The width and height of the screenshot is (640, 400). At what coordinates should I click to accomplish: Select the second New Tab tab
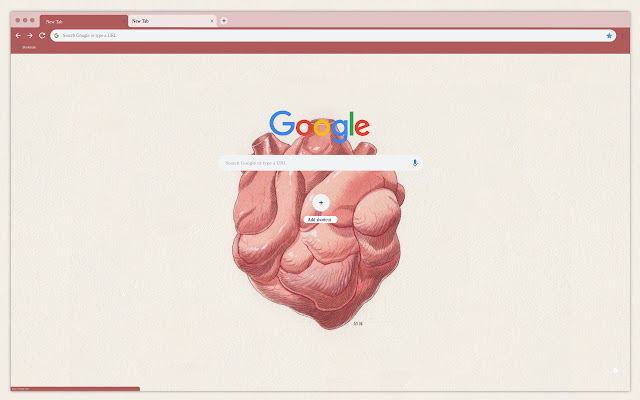click(x=172, y=21)
